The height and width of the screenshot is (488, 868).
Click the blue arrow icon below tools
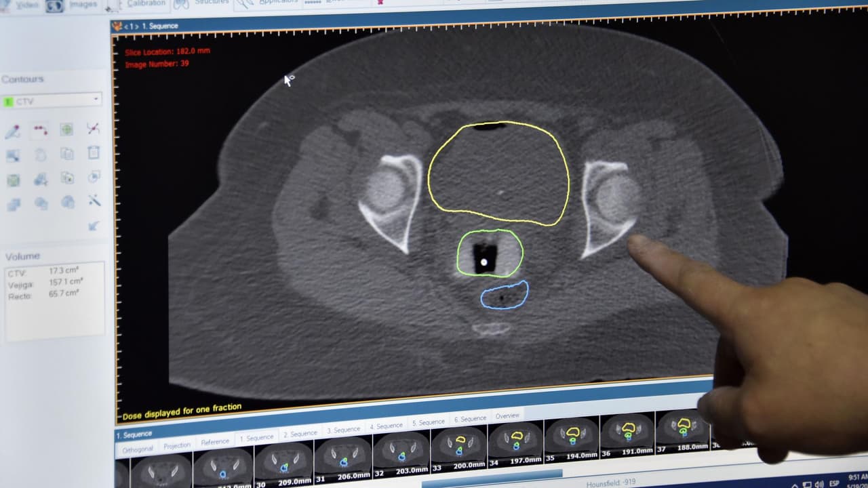(x=94, y=226)
